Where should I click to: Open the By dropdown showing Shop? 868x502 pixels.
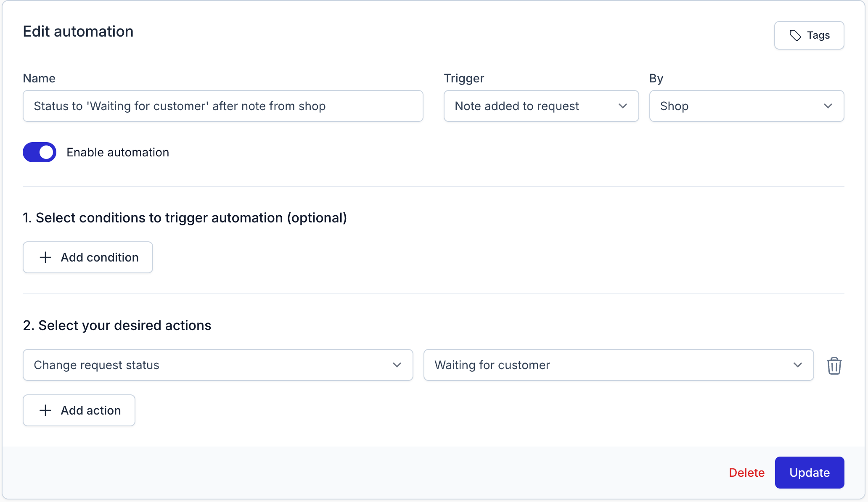[x=746, y=106]
